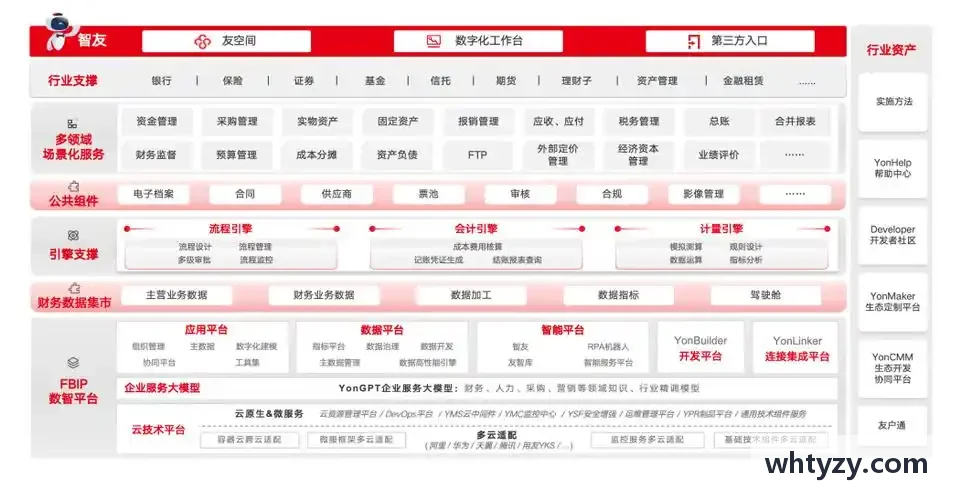The image size is (961, 500).
Task: Click the 智能平台 heading
Action: pyautogui.click(x=563, y=330)
